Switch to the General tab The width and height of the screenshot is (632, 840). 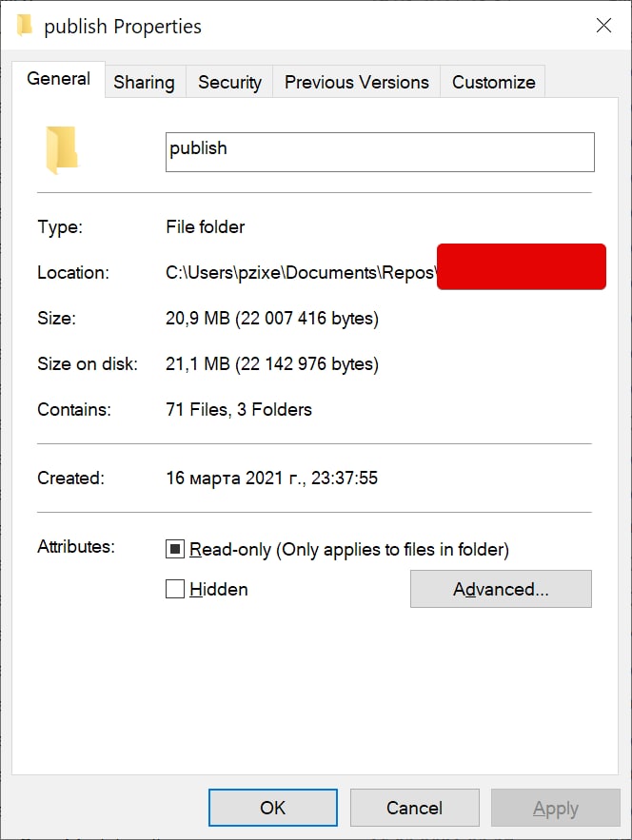[58, 79]
